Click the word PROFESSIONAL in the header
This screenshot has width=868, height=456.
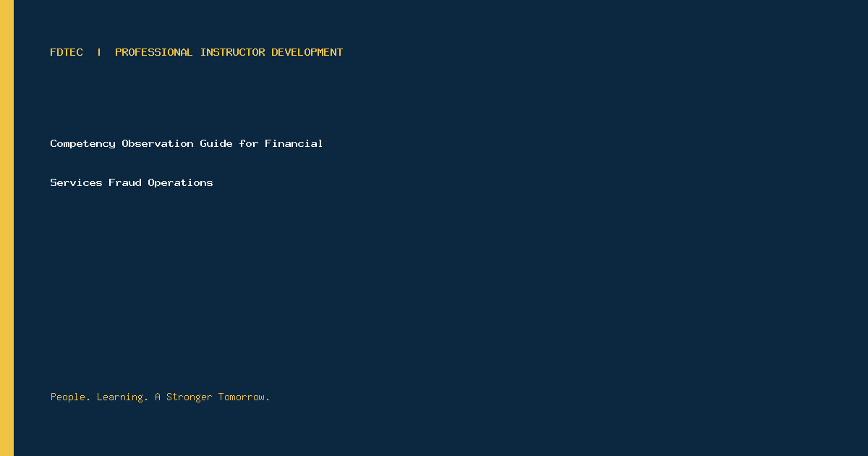coord(154,52)
